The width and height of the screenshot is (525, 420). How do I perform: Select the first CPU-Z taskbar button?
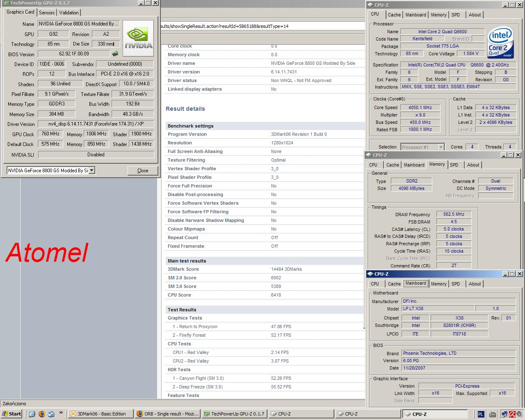(301, 414)
